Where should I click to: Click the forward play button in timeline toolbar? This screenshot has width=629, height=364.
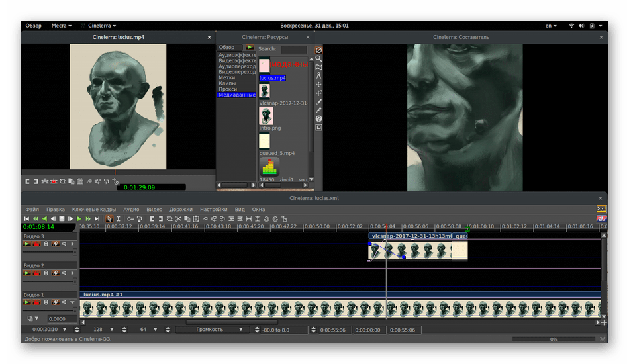click(x=79, y=218)
